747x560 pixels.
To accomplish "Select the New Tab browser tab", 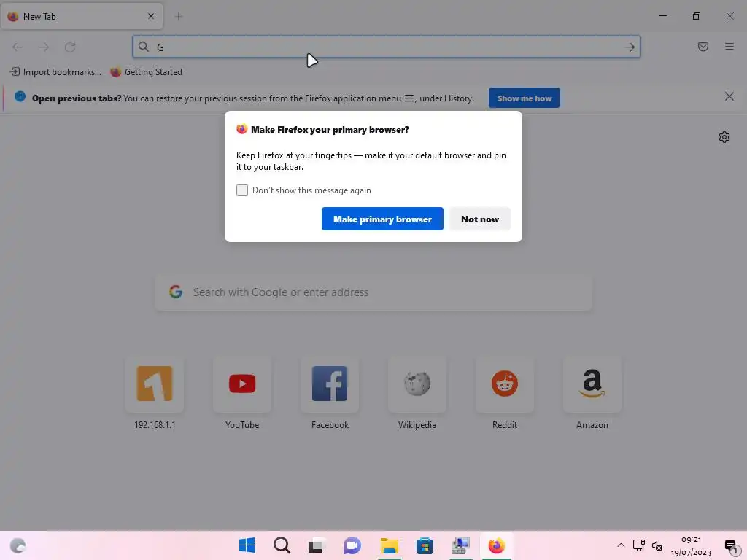I will tap(82, 17).
